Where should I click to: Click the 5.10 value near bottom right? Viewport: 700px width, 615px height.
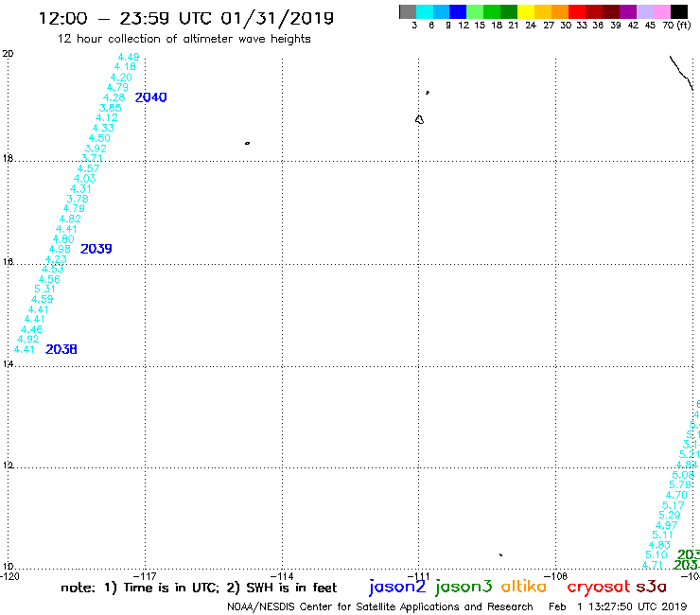[x=656, y=554]
